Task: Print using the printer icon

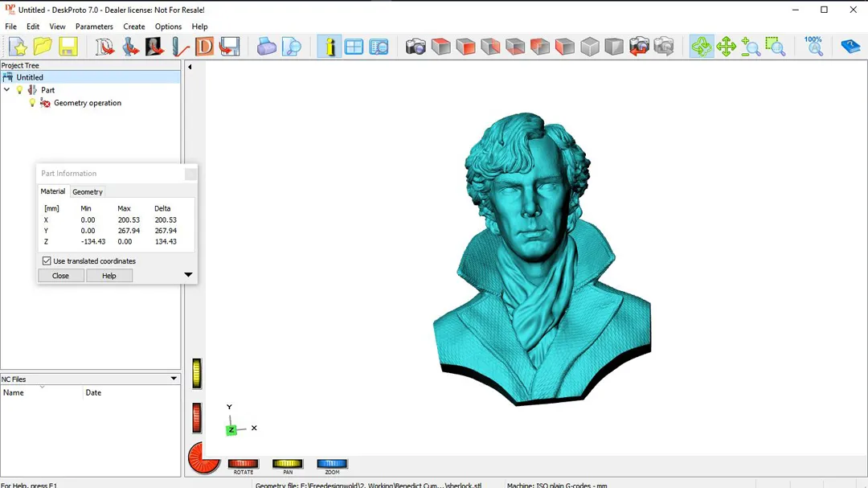Action: tap(266, 47)
